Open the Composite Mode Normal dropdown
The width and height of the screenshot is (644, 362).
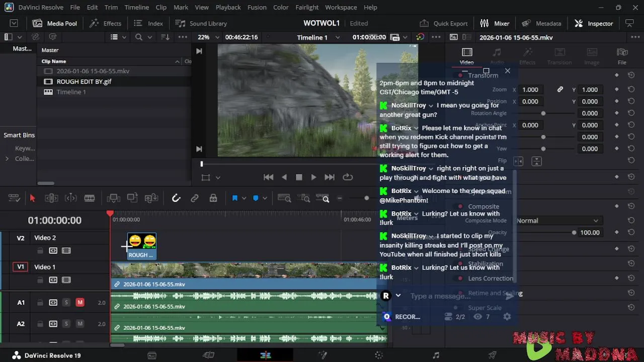[558, 221]
